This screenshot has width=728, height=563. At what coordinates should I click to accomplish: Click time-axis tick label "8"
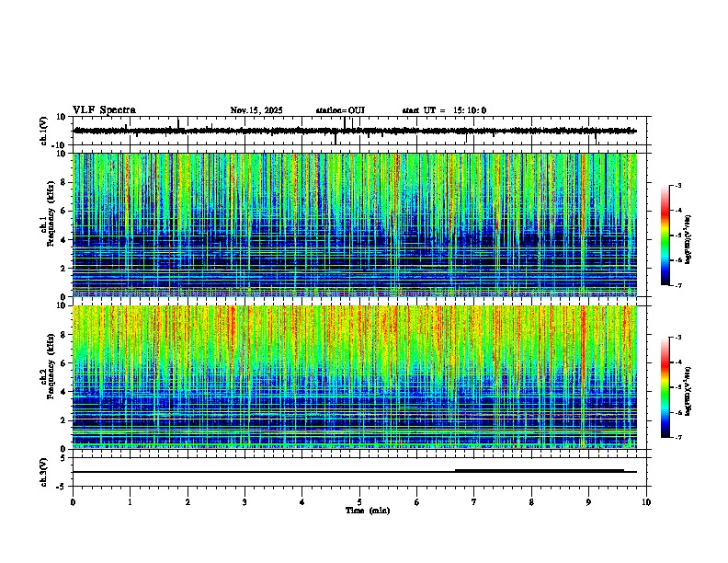[x=531, y=502]
